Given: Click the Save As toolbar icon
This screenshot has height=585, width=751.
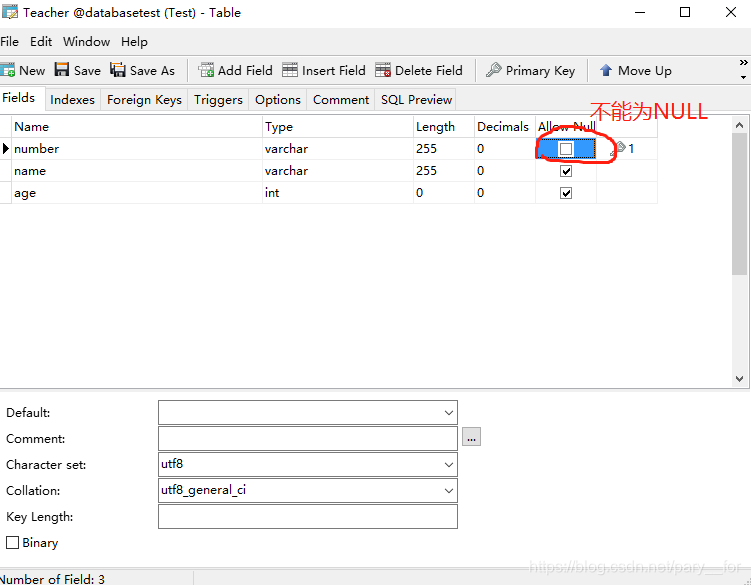Looking at the screenshot, I should (118, 70).
